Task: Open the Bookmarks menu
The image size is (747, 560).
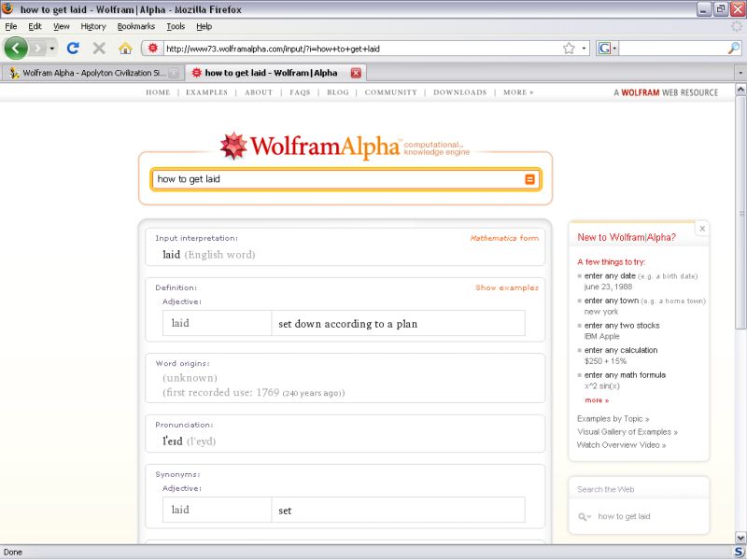Action: [x=135, y=26]
